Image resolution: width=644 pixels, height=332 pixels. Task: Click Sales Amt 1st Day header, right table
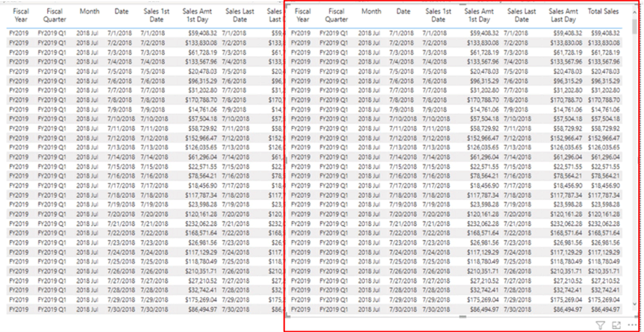click(x=479, y=15)
